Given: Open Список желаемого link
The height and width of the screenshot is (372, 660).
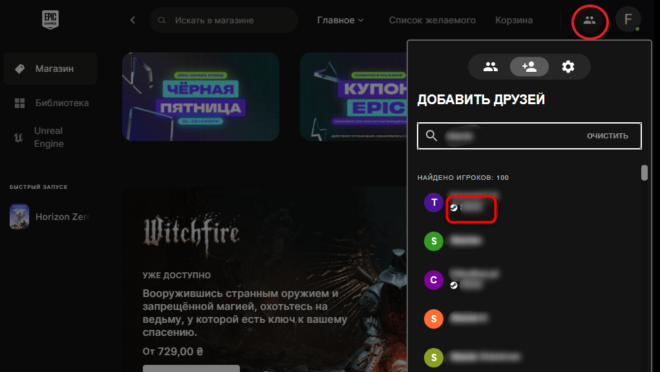Looking at the screenshot, I should (x=432, y=20).
